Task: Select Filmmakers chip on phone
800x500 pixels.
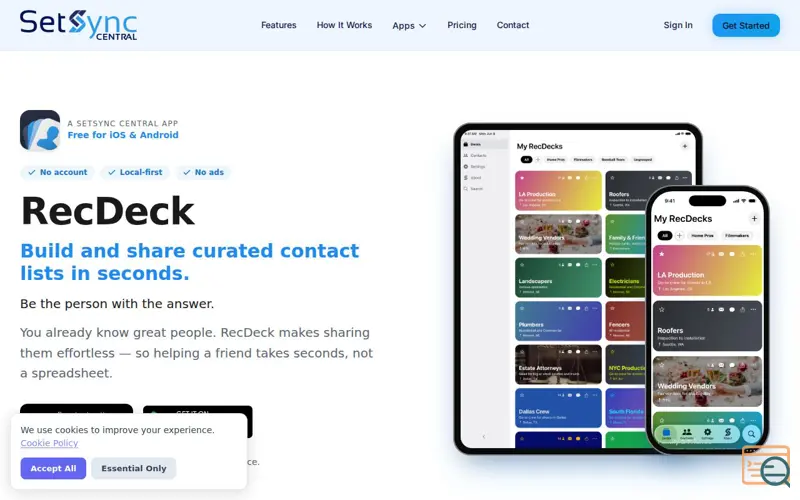Action: coord(737,235)
